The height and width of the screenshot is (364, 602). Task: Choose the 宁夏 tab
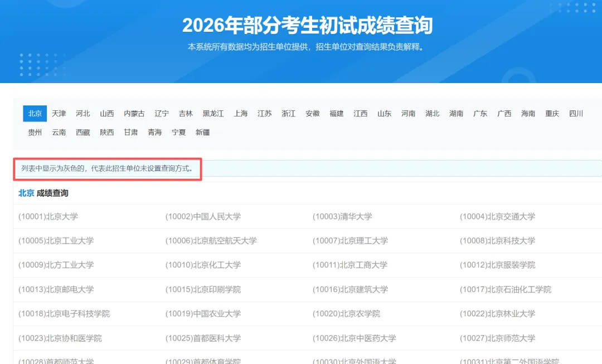178,133
